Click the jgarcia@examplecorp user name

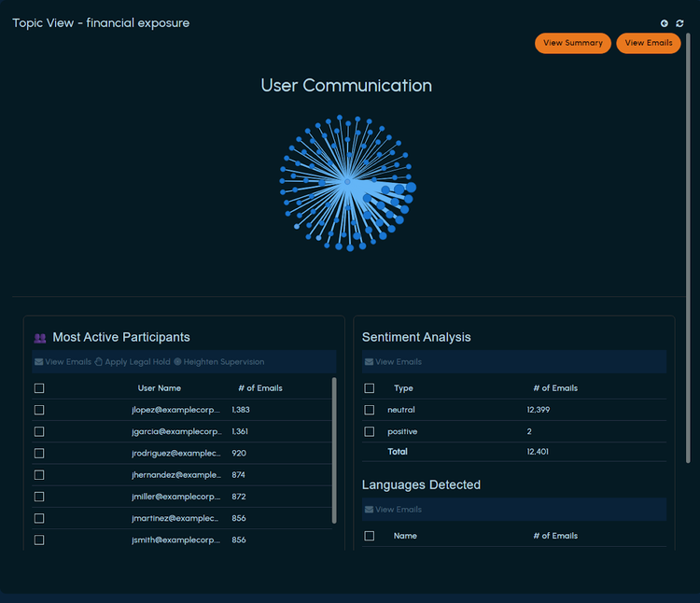pos(175,432)
